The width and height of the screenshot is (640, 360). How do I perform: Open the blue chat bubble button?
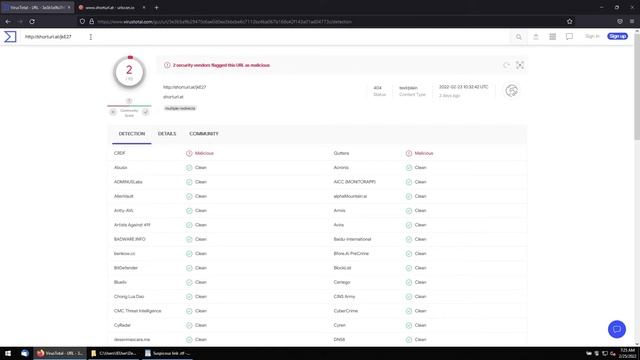pyautogui.click(x=617, y=329)
